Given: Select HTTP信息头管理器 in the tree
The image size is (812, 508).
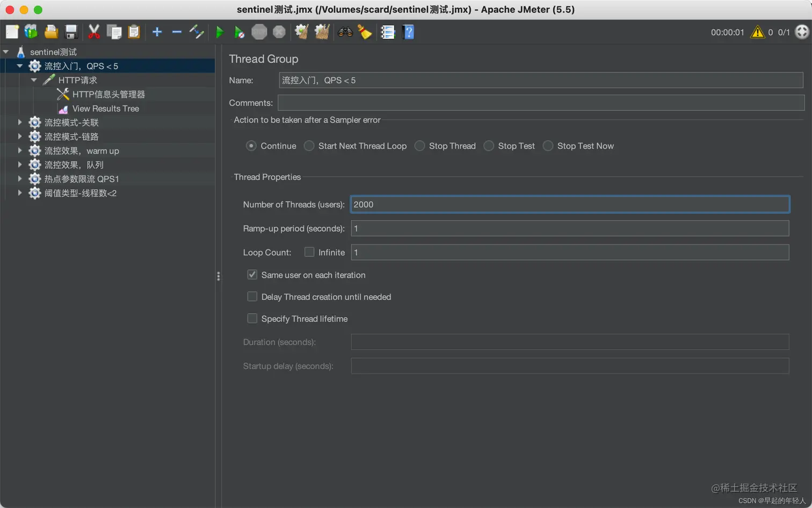Looking at the screenshot, I should point(108,94).
